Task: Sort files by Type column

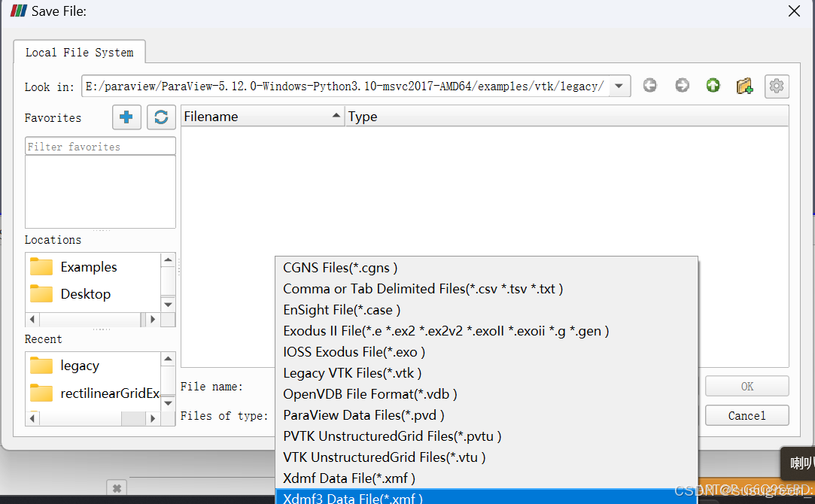Action: [x=567, y=117]
